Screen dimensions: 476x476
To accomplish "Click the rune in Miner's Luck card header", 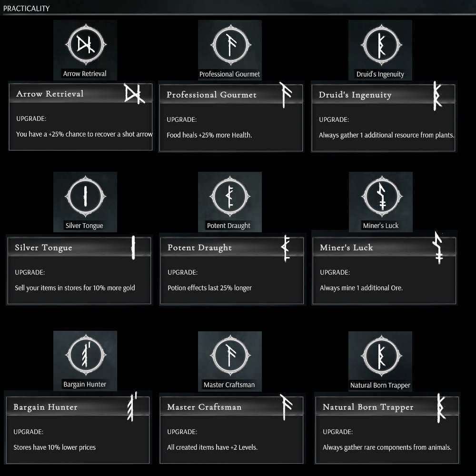I will tap(438, 248).
